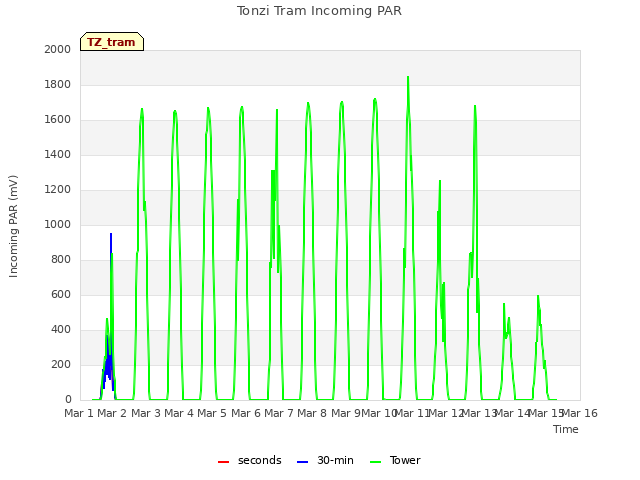Click the green Tower legend swatch
The height and width of the screenshot is (480, 640).
click(375, 462)
